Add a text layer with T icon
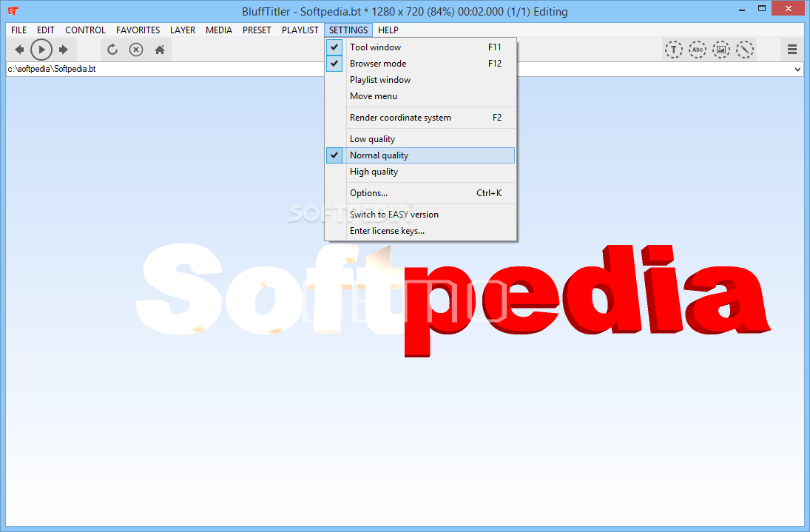The height and width of the screenshot is (532, 810). coord(673,50)
